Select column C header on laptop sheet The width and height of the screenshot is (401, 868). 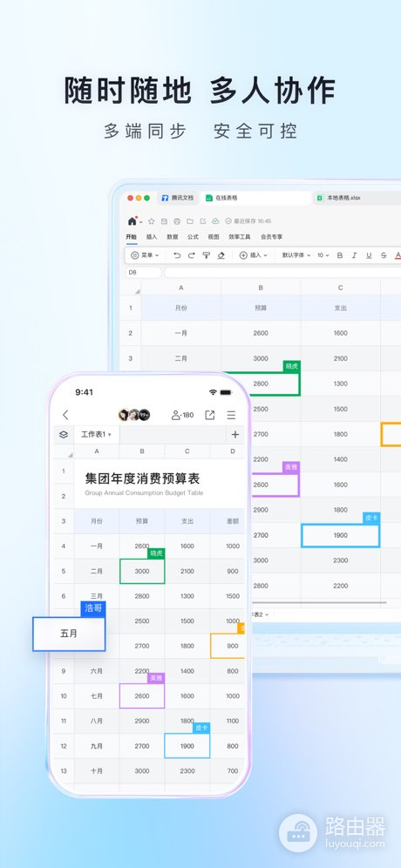click(x=341, y=288)
